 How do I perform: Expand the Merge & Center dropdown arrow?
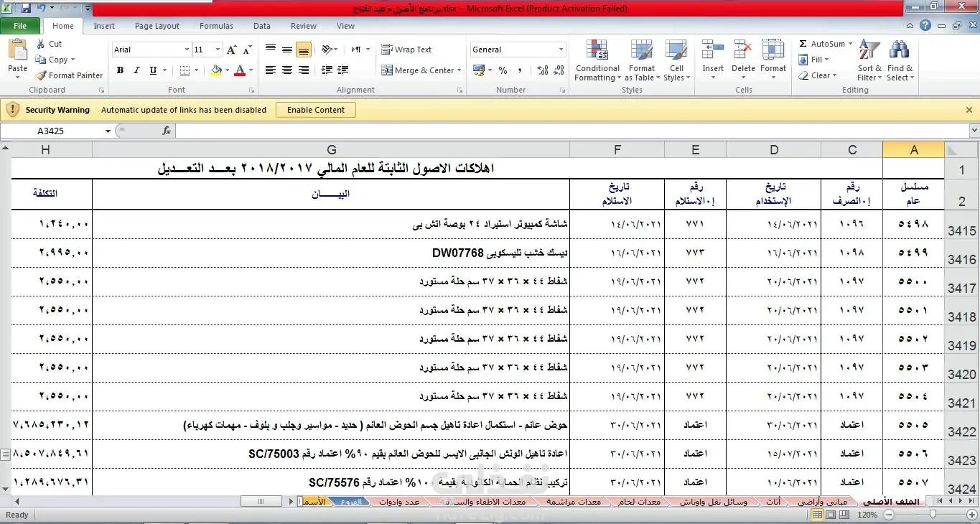(x=460, y=70)
